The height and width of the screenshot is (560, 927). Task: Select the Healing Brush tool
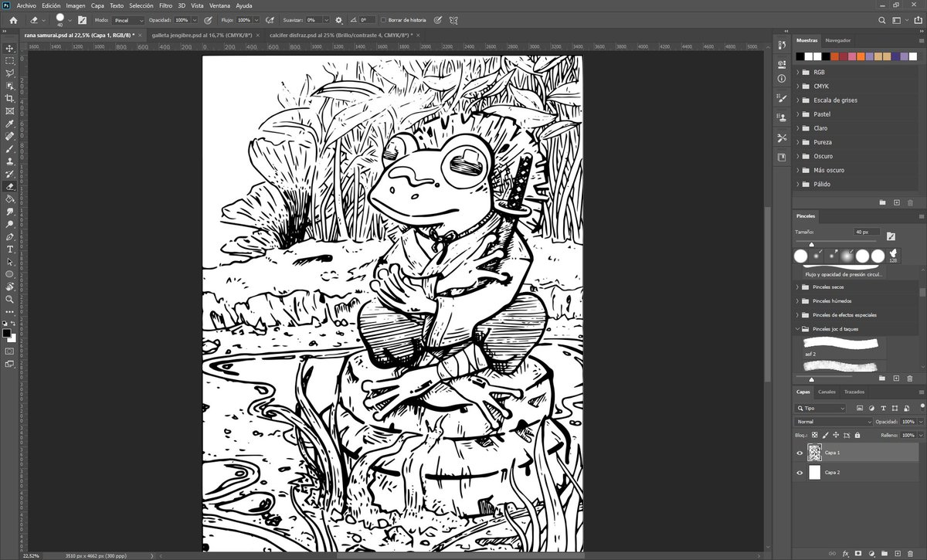click(10, 136)
